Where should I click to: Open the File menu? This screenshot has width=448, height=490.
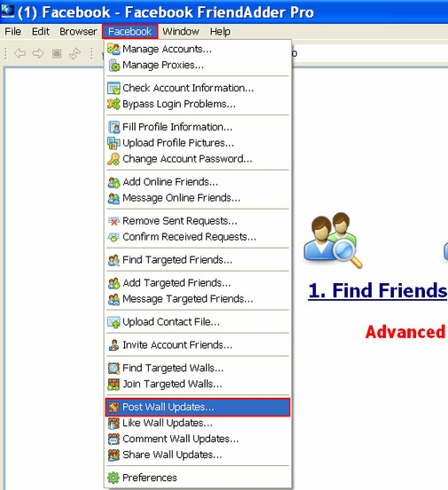coord(12,32)
